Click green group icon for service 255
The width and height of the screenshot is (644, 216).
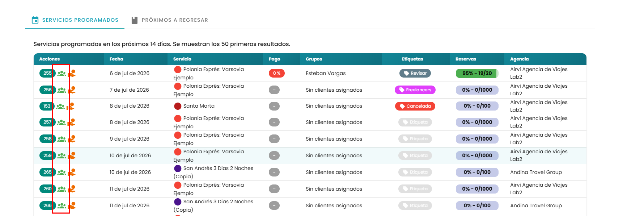pos(62,74)
